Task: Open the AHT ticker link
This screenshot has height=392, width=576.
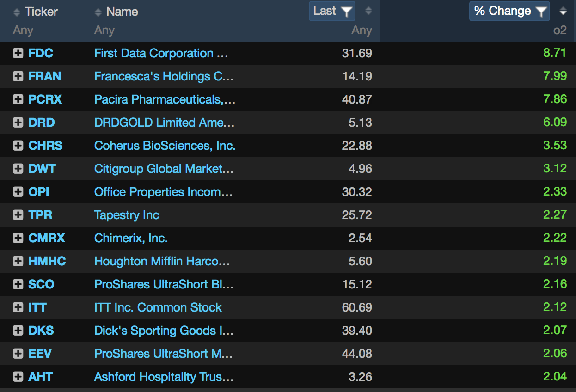Action: coord(41,377)
